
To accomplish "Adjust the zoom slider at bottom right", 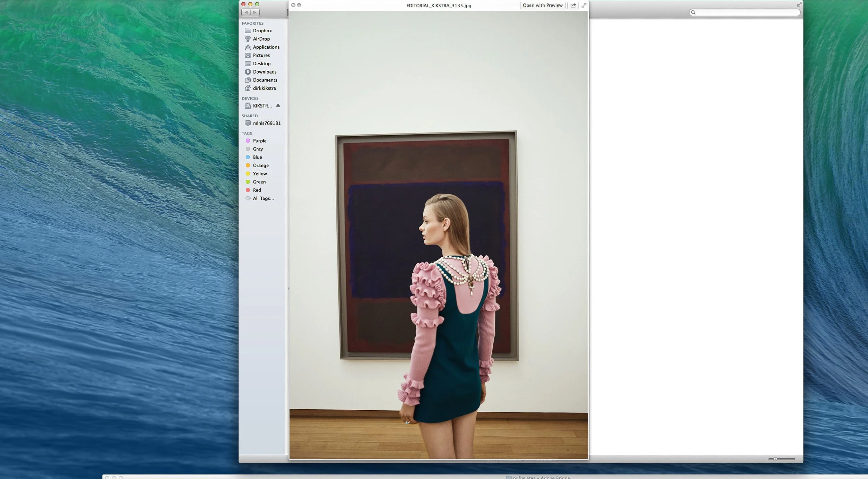I will click(x=775, y=459).
